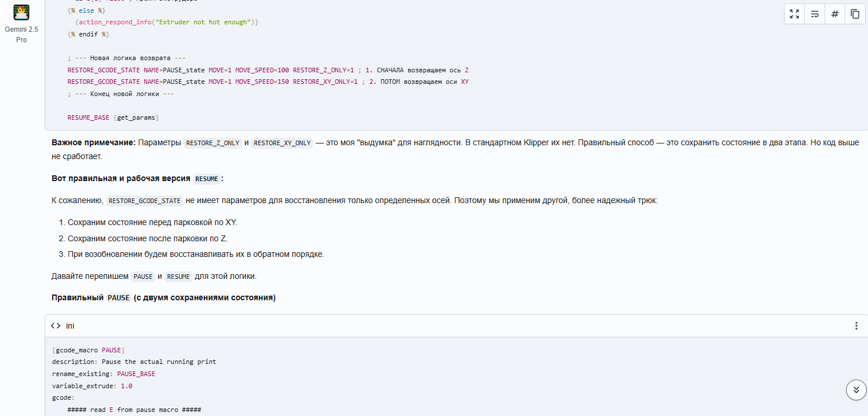Toggle line numbers hash icon
The width and height of the screenshot is (868, 416).
coord(835,14)
